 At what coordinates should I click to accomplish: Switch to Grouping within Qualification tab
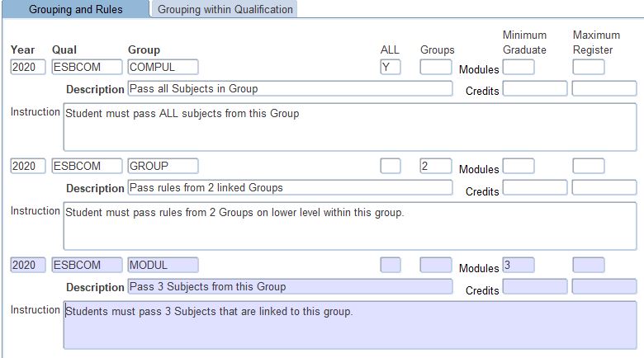[225, 10]
